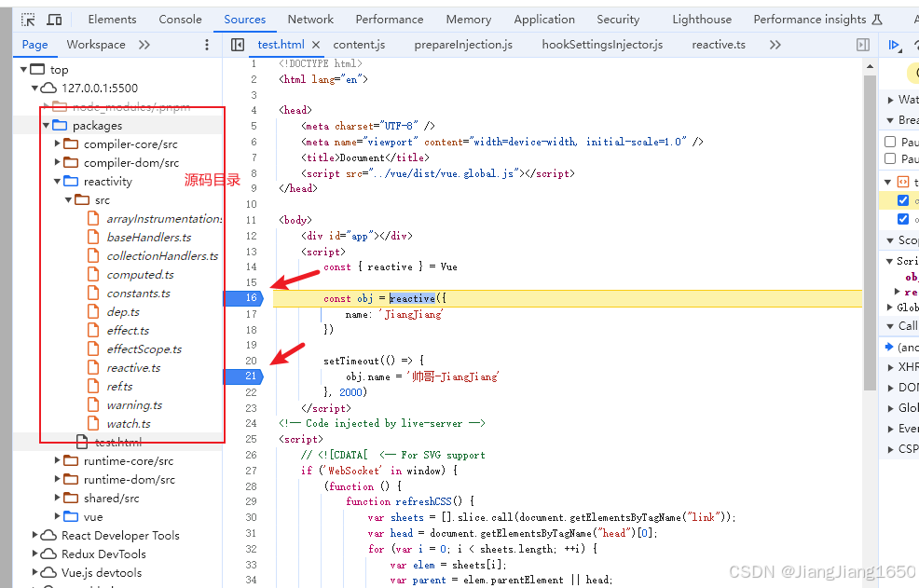Select the Workspace navigator tab

pos(95,45)
